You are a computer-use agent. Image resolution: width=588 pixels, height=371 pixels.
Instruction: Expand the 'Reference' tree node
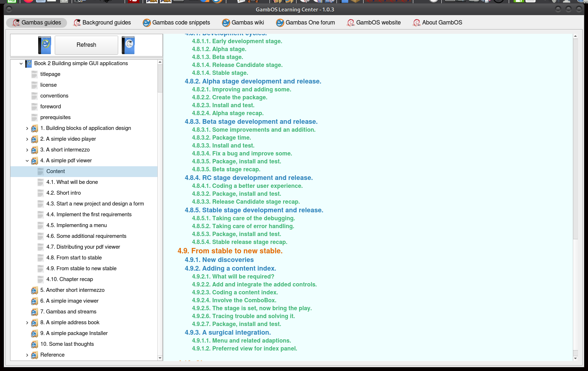27,355
